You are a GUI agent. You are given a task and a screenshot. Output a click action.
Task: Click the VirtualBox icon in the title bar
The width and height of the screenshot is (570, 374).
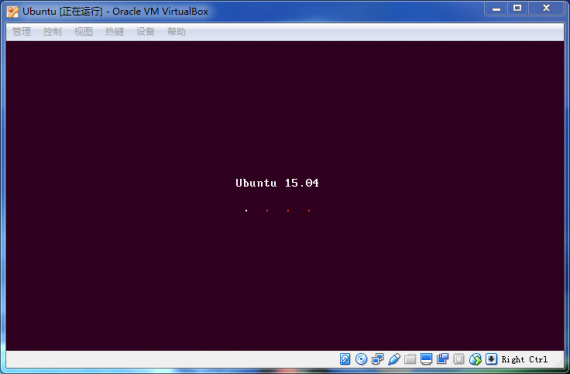[12, 12]
